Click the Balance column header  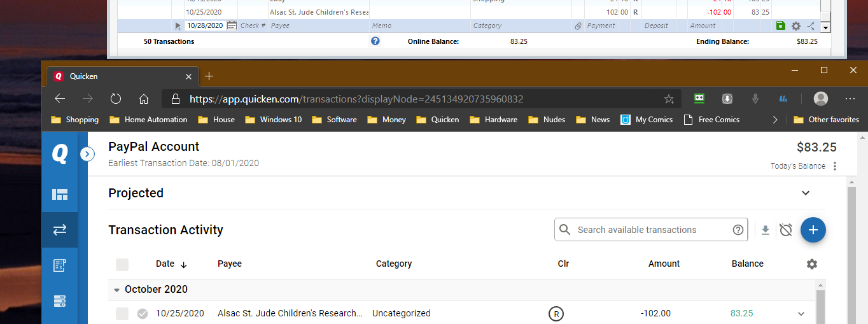point(748,264)
